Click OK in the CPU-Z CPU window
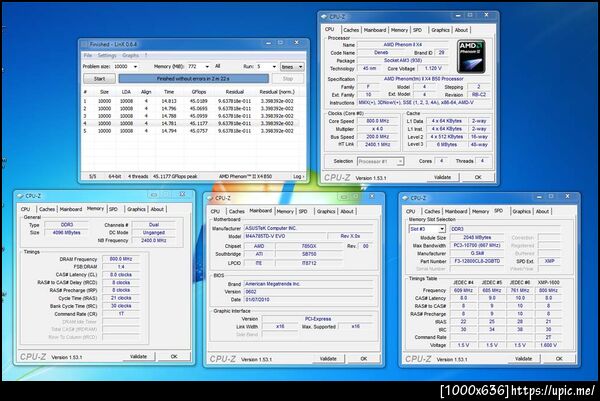 (478, 177)
